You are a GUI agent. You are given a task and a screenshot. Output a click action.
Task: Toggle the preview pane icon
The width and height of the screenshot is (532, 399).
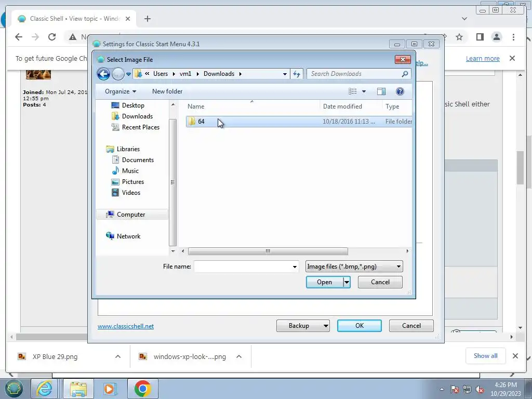click(x=381, y=91)
